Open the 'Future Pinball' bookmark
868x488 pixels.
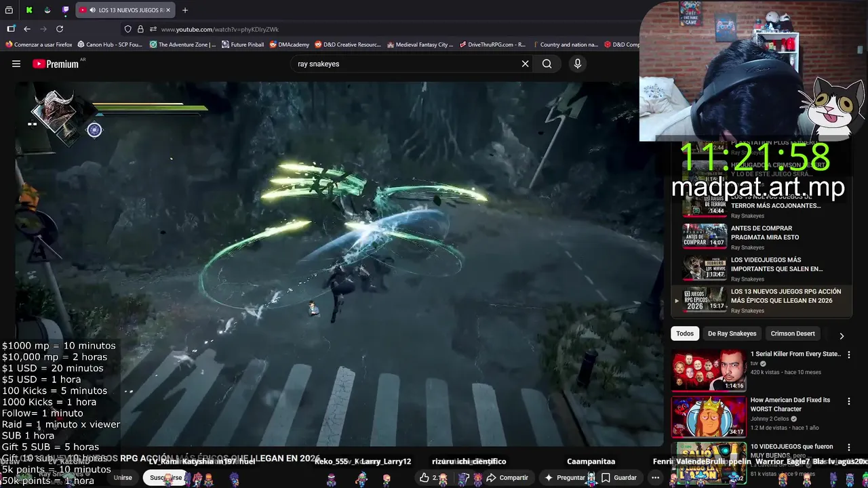242,45
